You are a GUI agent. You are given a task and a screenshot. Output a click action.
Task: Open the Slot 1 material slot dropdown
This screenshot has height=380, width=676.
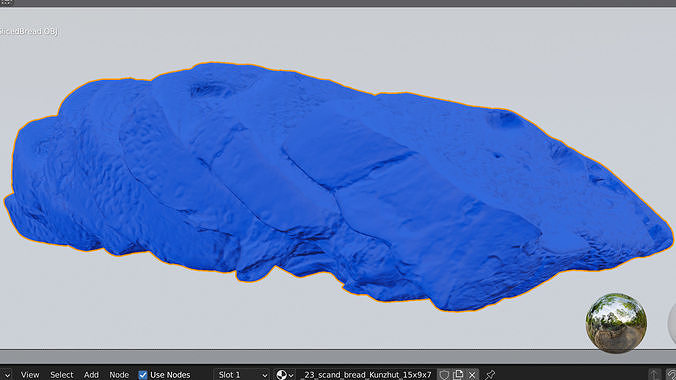[241, 374]
